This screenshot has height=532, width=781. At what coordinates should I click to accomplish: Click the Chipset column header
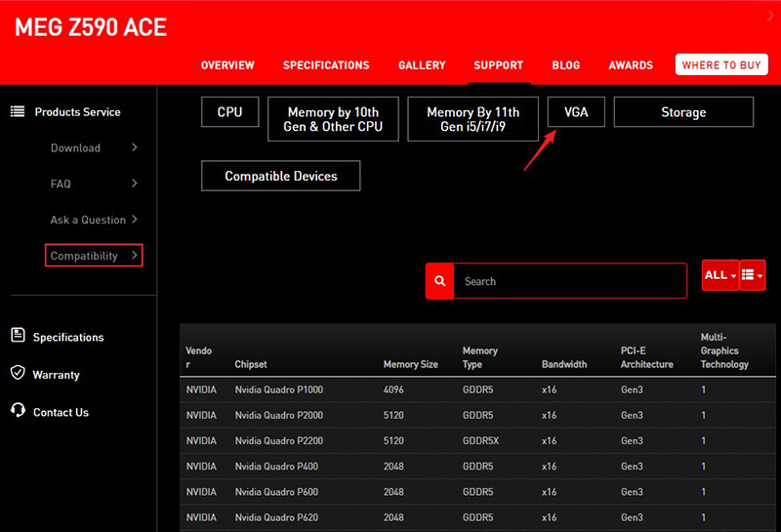click(251, 364)
